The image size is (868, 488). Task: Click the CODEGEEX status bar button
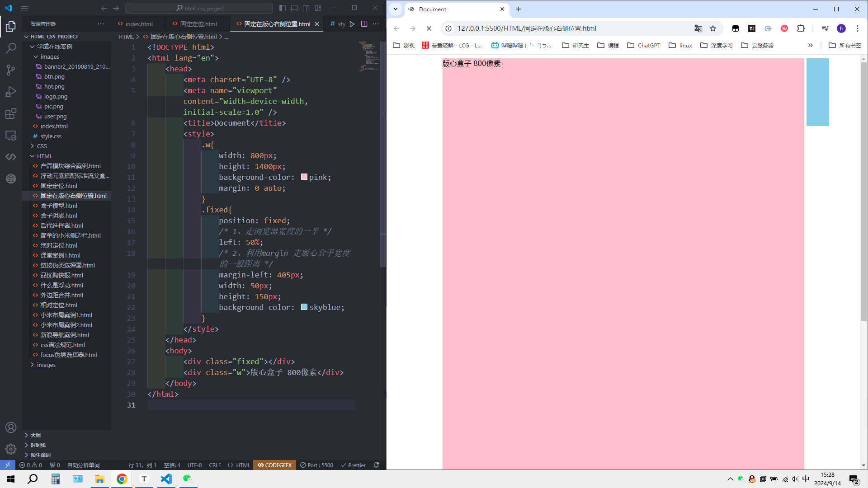coord(275,465)
